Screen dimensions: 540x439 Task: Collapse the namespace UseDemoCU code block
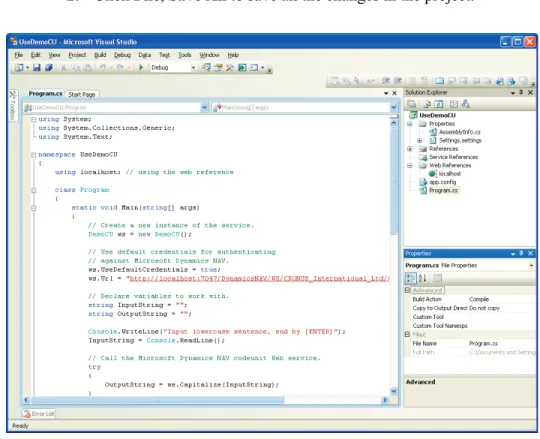coord(33,155)
